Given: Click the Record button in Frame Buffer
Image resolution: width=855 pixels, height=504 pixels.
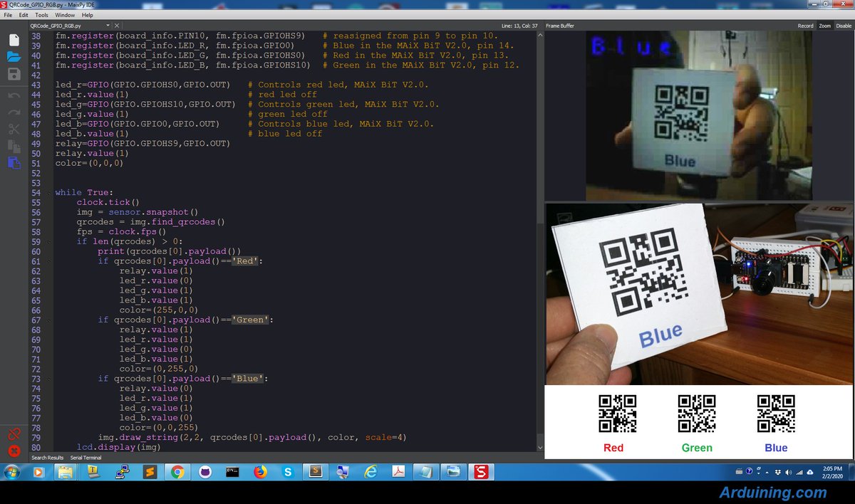Looking at the screenshot, I should pos(805,26).
